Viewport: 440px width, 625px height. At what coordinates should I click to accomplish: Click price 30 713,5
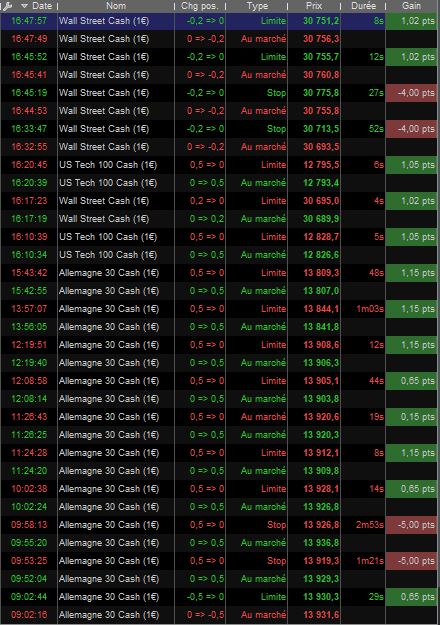tap(321, 129)
